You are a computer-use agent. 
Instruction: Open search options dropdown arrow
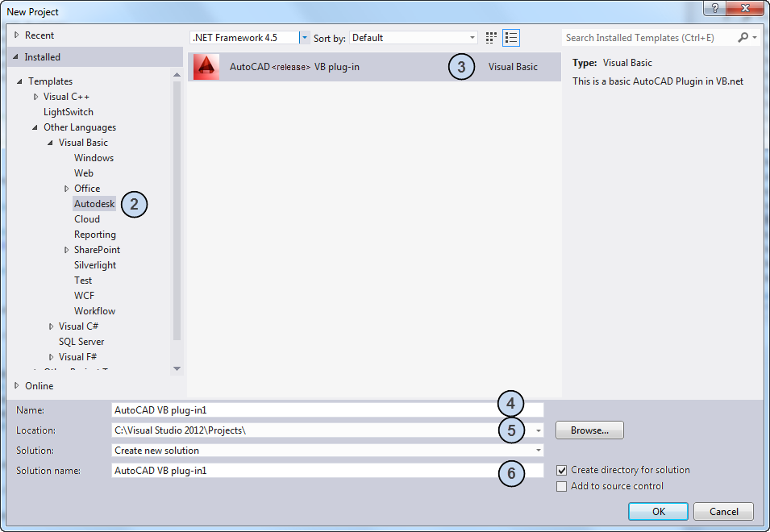(x=755, y=38)
